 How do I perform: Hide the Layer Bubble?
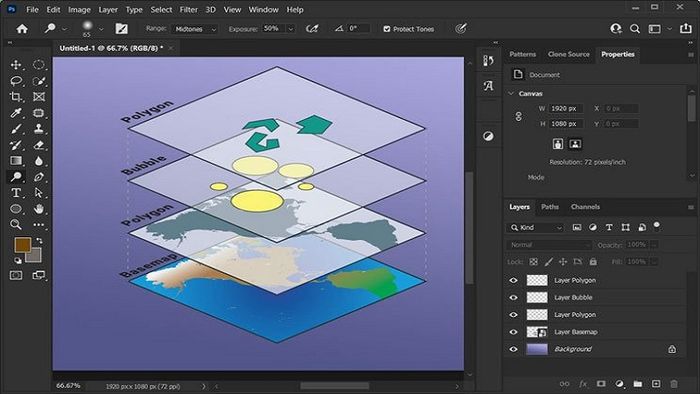click(x=513, y=298)
